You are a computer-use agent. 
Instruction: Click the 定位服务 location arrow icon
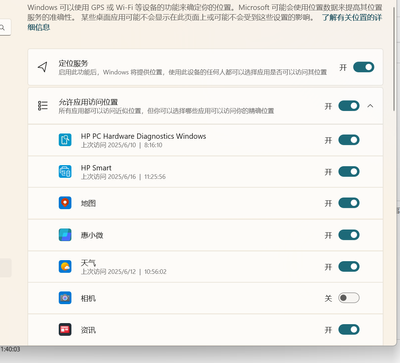click(x=43, y=67)
